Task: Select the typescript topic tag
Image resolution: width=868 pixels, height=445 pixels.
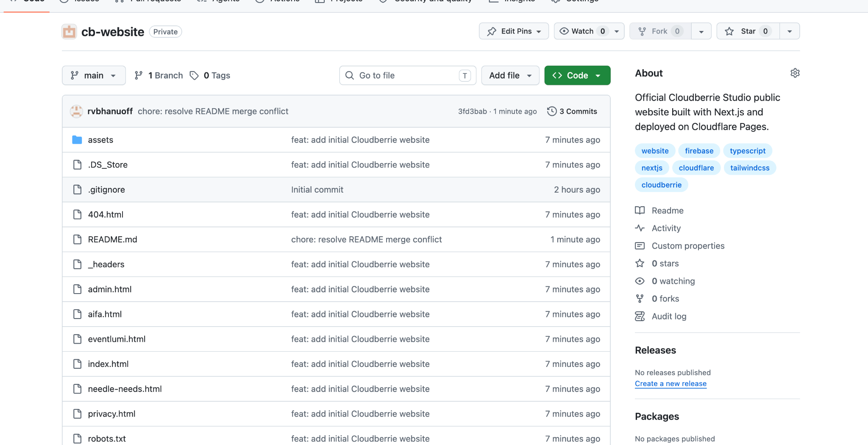Action: coord(748,151)
